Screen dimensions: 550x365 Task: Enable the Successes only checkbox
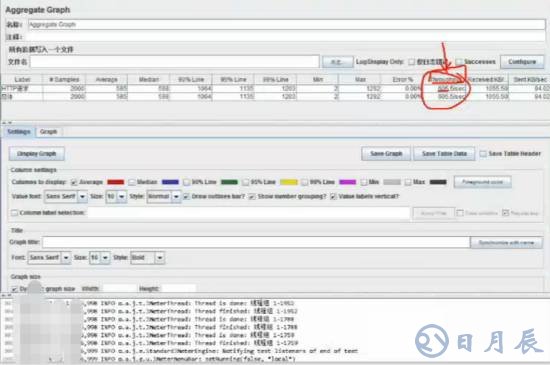pos(459,62)
